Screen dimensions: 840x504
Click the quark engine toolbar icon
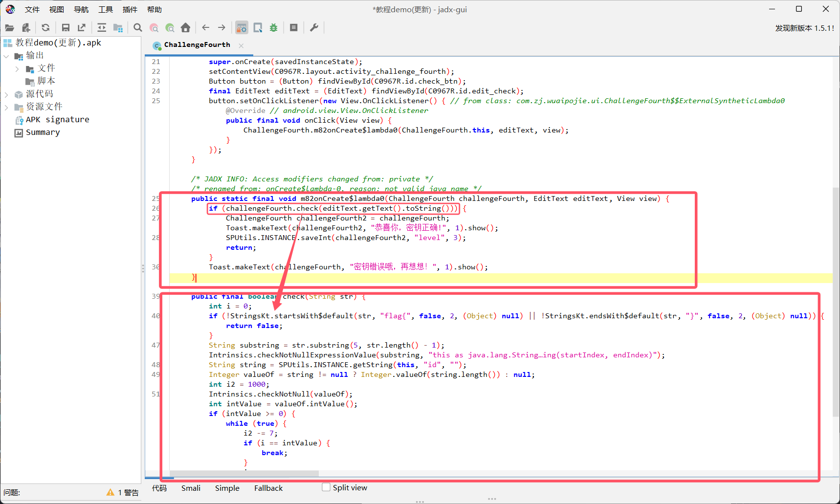pyautogui.click(x=258, y=28)
